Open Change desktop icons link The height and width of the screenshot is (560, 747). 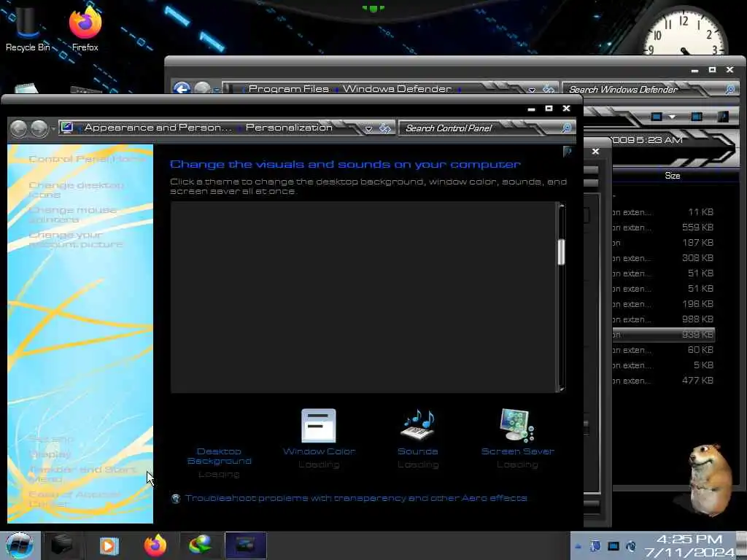pyautogui.click(x=76, y=190)
